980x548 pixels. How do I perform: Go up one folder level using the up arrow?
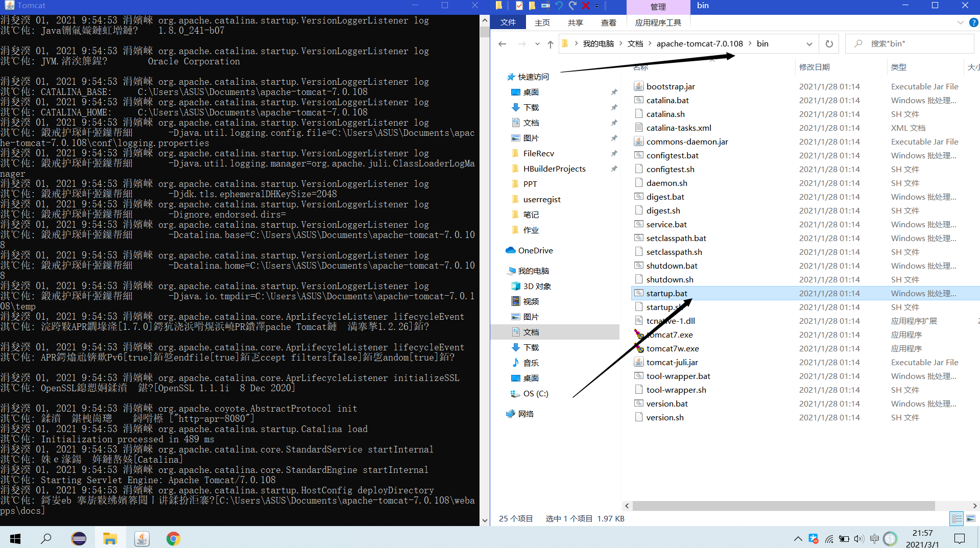pyautogui.click(x=550, y=43)
